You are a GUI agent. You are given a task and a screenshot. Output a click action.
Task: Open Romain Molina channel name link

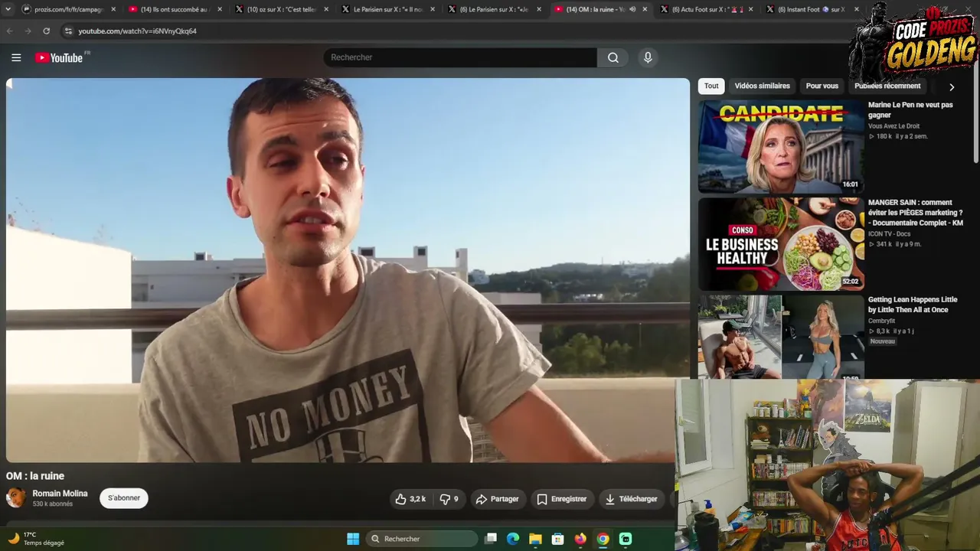point(60,494)
